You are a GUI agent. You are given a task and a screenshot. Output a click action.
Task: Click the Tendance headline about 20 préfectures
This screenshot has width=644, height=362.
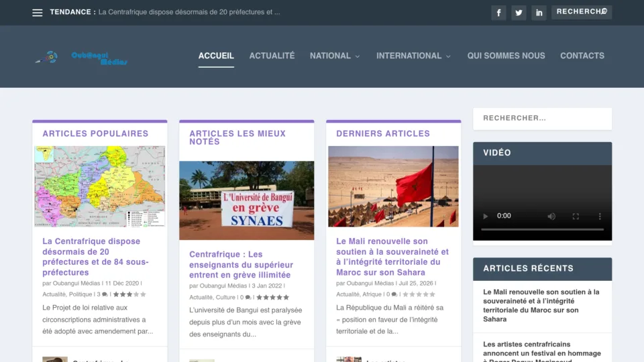pos(189,12)
